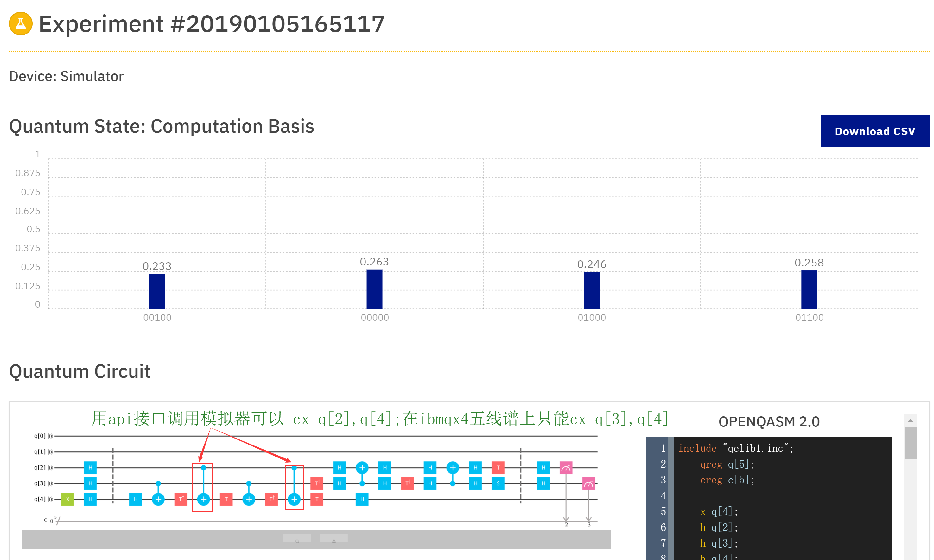The height and width of the screenshot is (560, 934).
Task: Click the green X gate on q[4]
Action: [x=67, y=499]
